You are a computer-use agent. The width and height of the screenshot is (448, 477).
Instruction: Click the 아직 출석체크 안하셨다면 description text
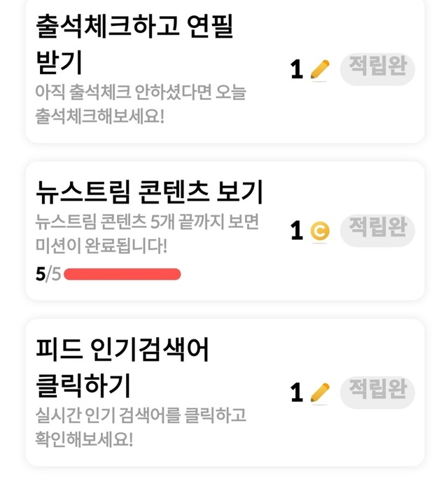coord(140,92)
